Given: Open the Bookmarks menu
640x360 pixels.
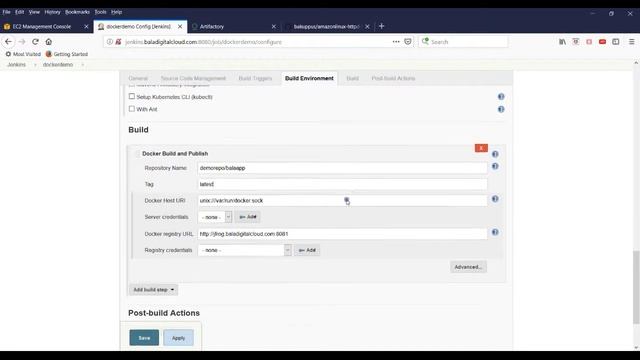Looking at the screenshot, I should pos(77,12).
